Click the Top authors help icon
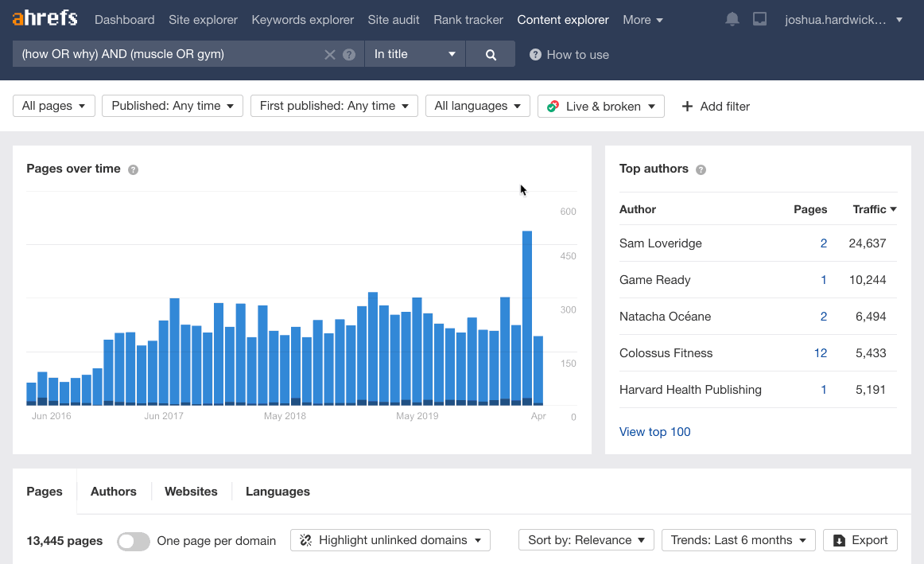This screenshot has width=924, height=564. (x=701, y=169)
